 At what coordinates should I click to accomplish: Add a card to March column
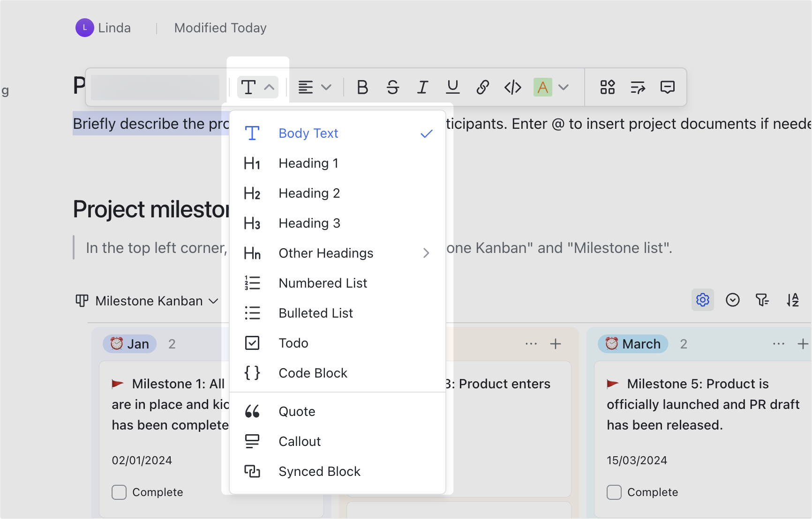(x=803, y=344)
